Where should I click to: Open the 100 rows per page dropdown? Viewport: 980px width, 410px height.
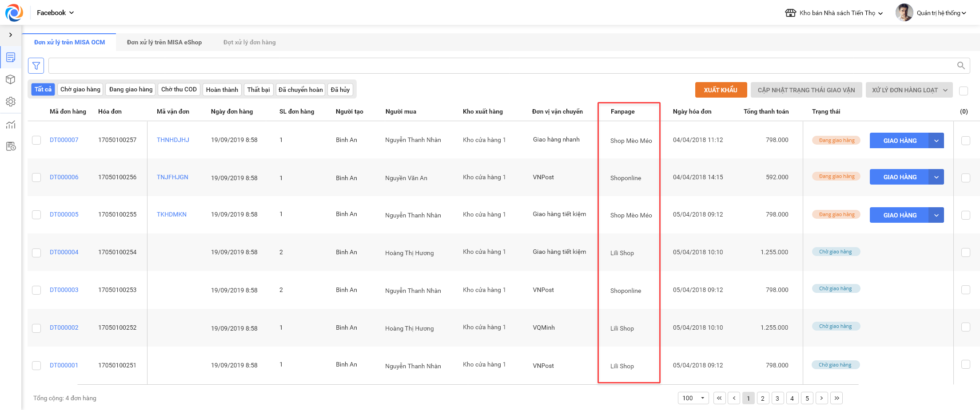click(x=693, y=398)
